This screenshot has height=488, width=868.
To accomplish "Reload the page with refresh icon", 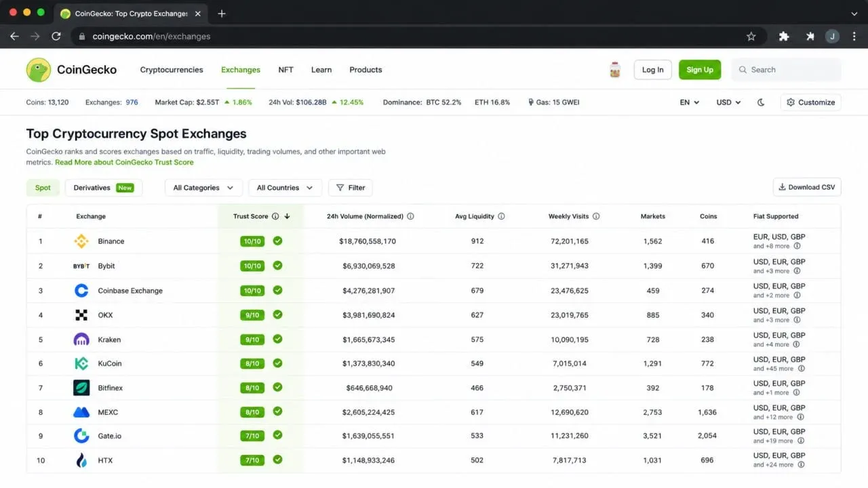I will point(56,37).
